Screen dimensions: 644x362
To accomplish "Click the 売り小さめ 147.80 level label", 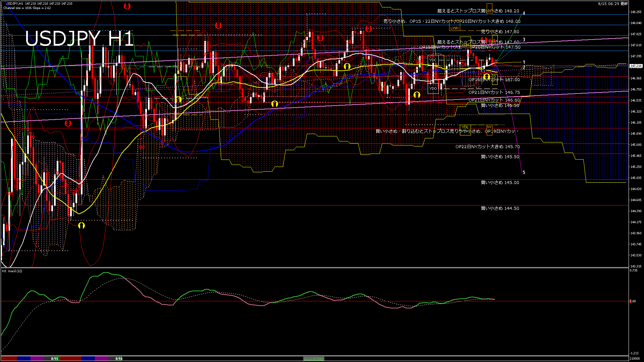I will 500,32.
